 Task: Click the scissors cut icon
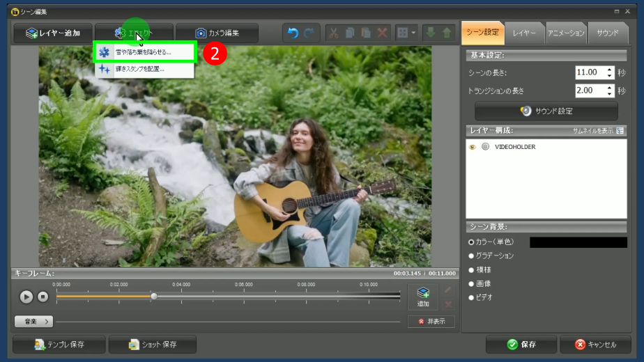click(x=333, y=33)
